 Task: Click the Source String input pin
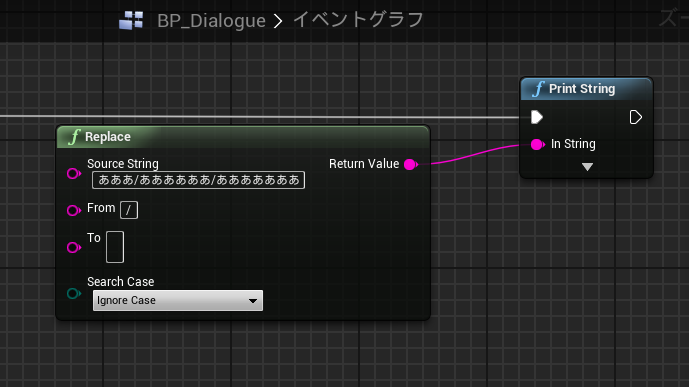coord(74,174)
